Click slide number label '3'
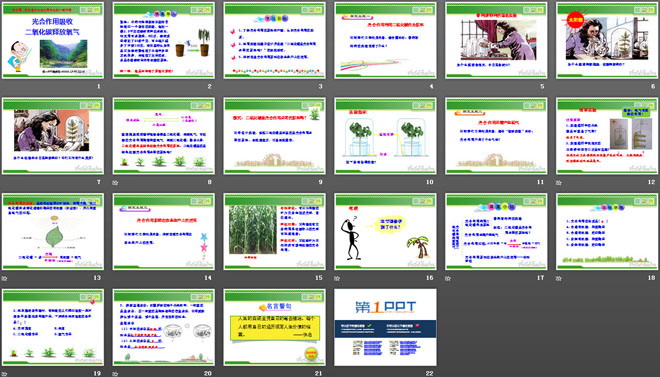Viewport: 660px width, 377px height. click(320, 86)
